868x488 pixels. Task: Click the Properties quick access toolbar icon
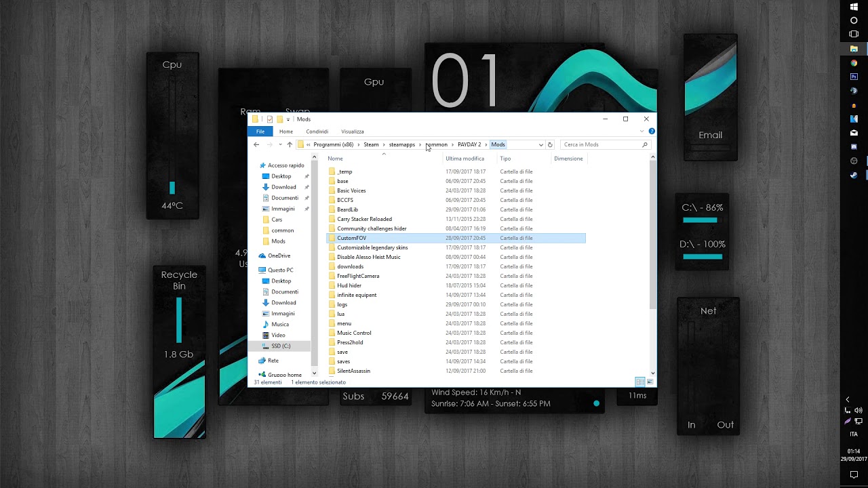coord(269,119)
